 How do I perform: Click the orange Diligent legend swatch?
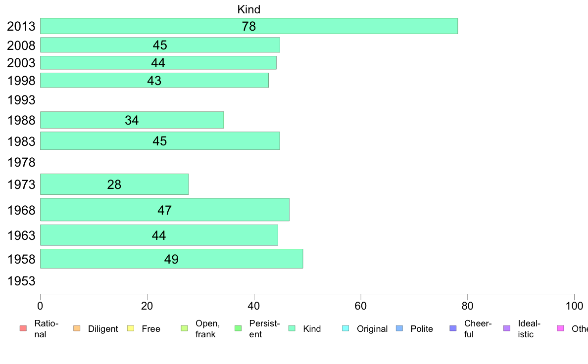[77, 328]
